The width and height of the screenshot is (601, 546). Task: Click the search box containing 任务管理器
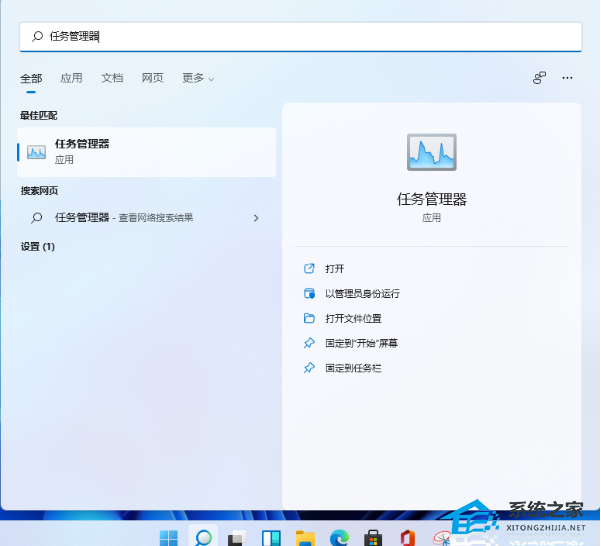(300, 36)
